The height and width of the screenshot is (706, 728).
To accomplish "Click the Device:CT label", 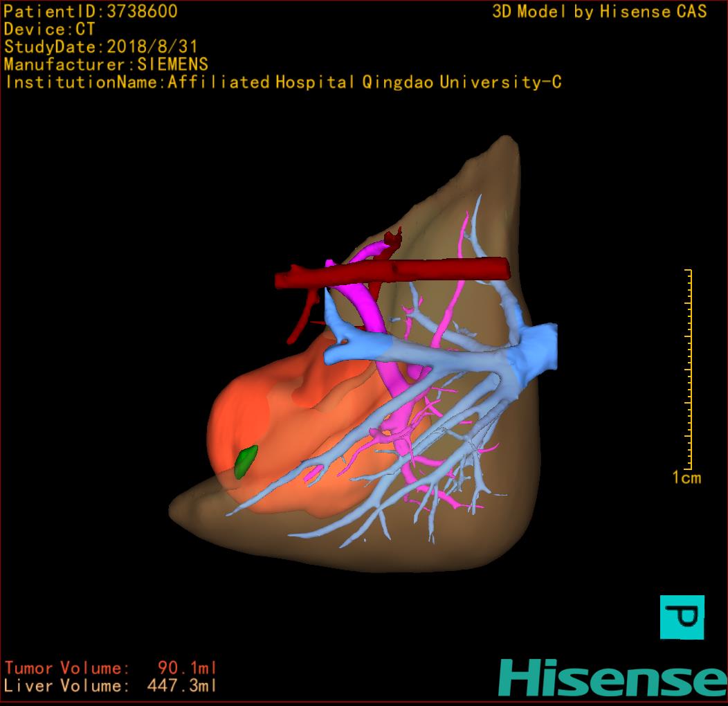I will pyautogui.click(x=49, y=29).
